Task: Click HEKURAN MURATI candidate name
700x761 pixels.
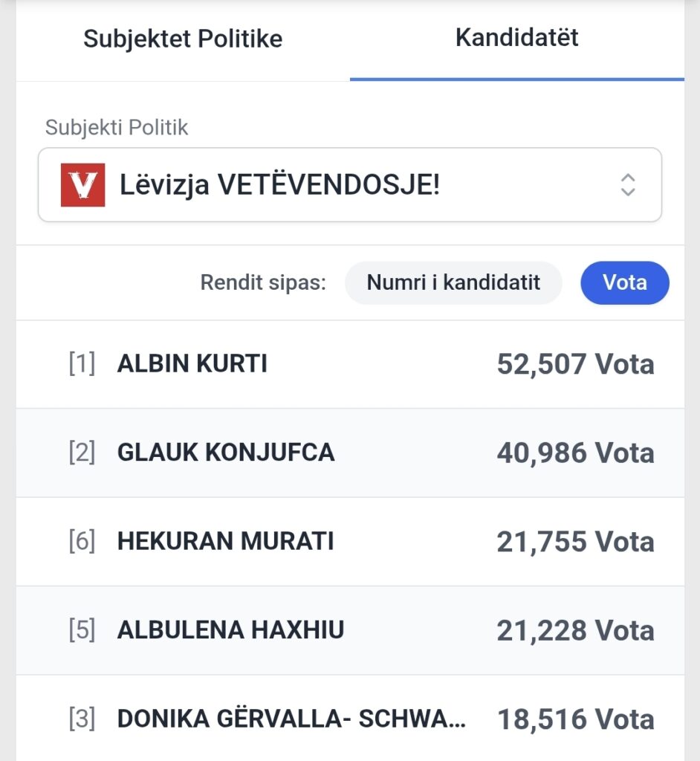Action: 225,542
